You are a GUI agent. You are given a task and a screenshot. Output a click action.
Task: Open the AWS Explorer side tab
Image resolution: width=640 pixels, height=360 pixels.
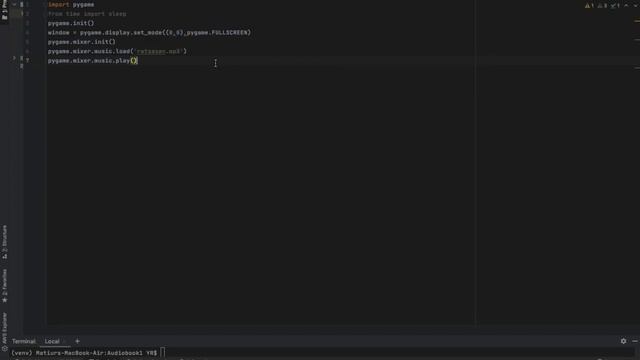coord(4,331)
